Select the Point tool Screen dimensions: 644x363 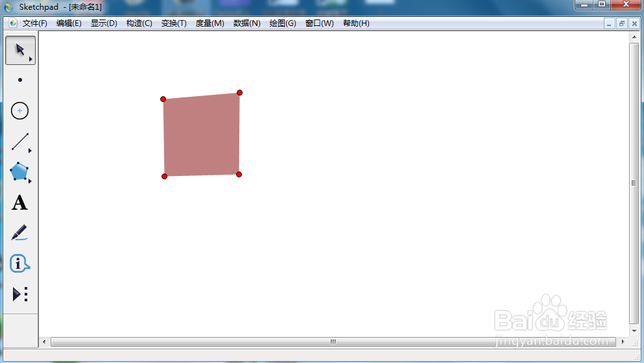[20, 80]
